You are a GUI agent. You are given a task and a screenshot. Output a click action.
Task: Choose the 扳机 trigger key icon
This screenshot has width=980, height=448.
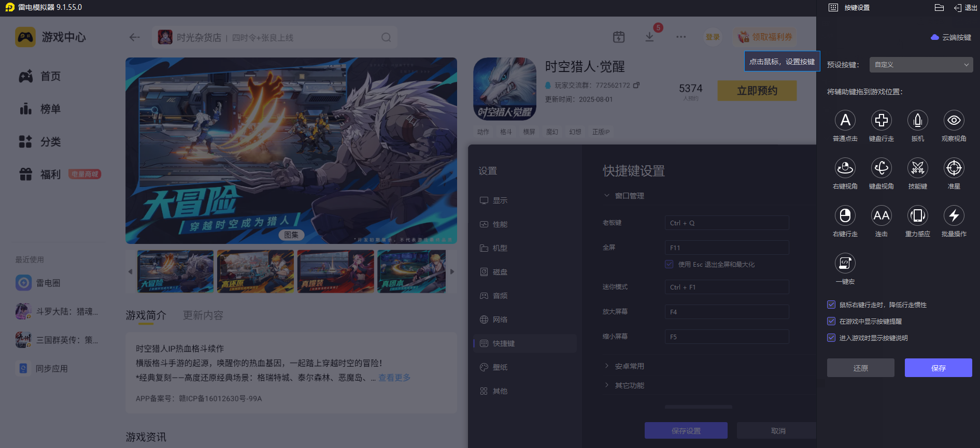tap(918, 120)
